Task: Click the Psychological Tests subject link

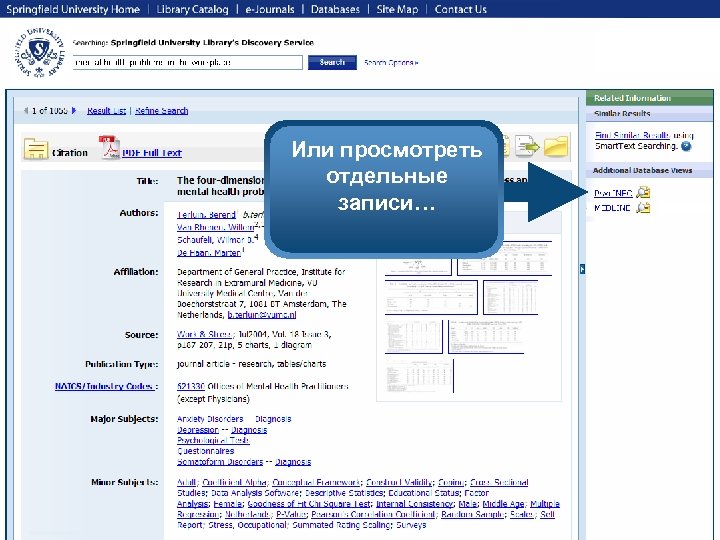Action: coord(213,440)
